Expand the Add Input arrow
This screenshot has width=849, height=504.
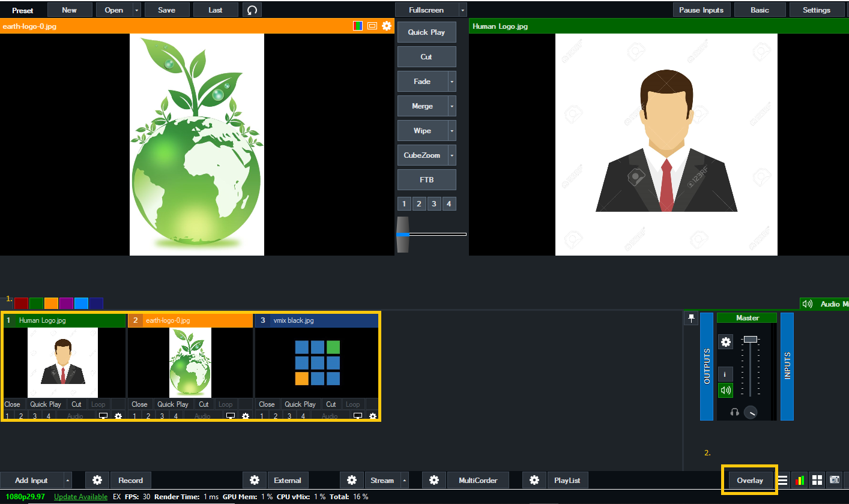click(68, 480)
